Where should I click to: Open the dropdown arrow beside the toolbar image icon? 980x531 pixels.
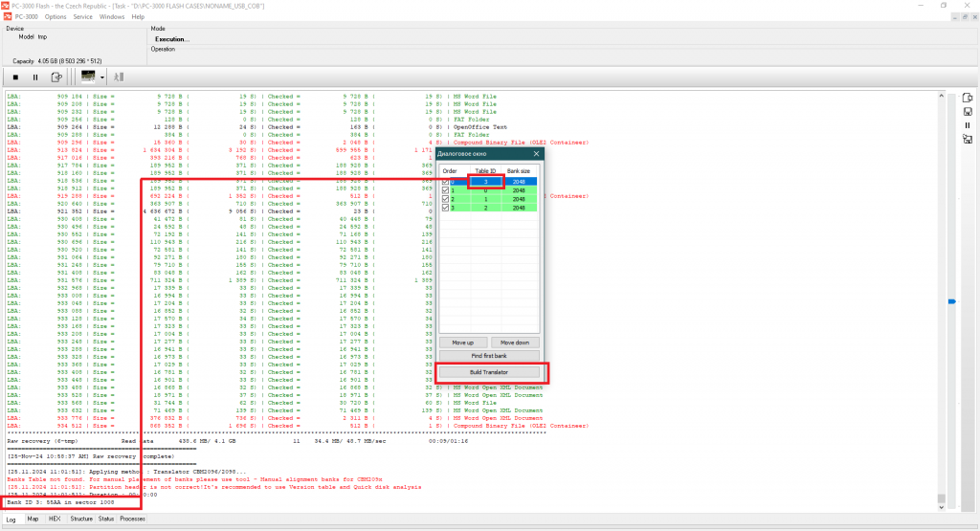[x=101, y=77]
